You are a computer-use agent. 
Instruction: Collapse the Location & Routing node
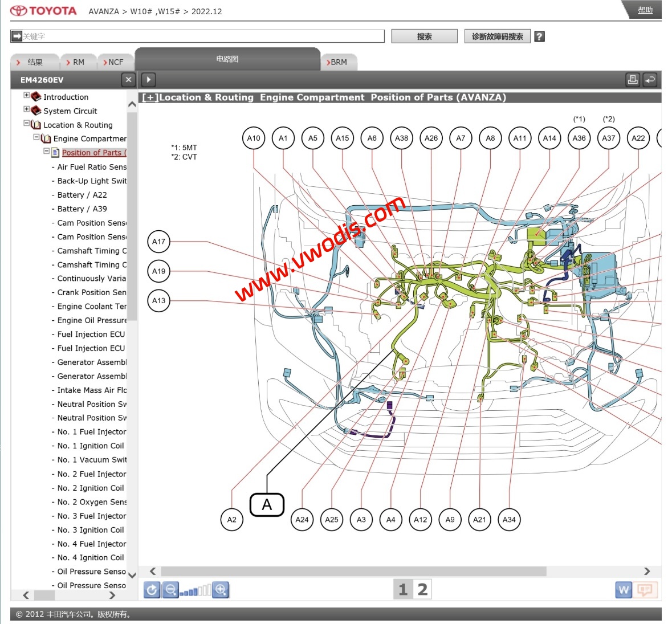(26, 124)
